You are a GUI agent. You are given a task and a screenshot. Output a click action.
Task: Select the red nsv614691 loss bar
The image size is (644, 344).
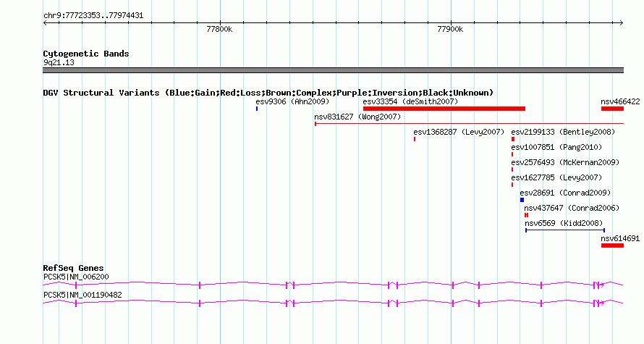tap(612, 246)
